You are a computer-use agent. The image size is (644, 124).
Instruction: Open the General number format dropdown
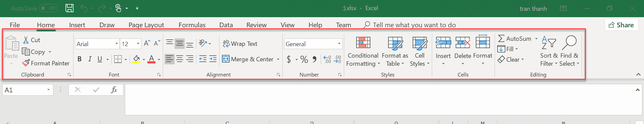click(339, 44)
